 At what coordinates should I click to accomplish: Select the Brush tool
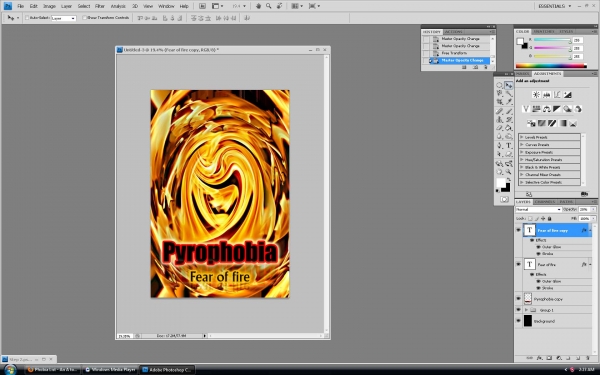509,111
